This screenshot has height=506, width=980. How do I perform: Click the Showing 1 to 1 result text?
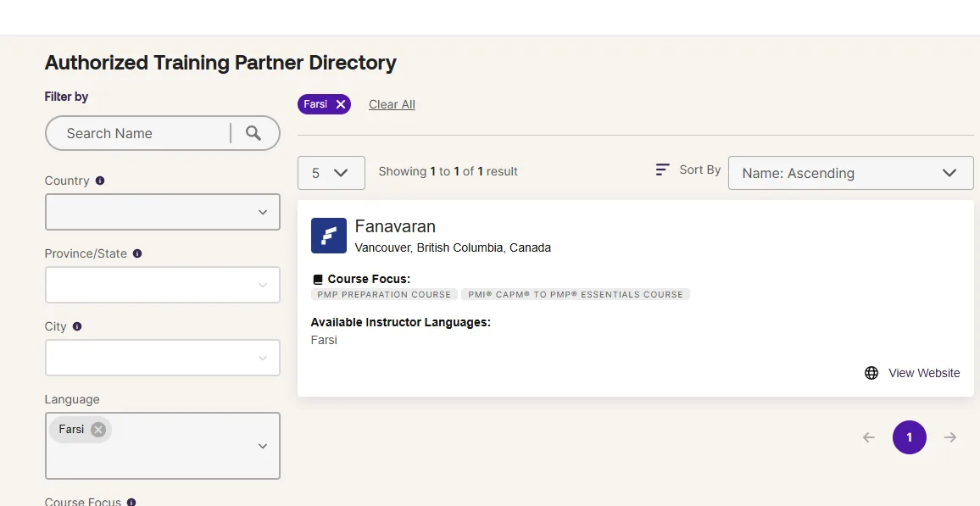point(448,171)
